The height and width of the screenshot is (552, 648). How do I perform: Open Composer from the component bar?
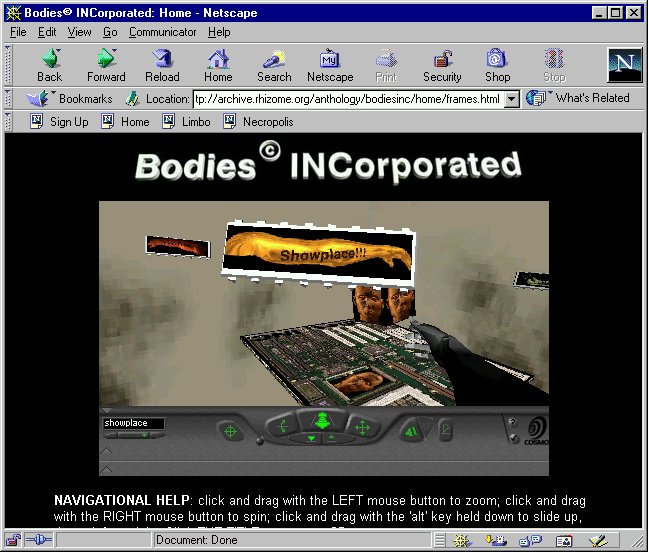pos(598,540)
